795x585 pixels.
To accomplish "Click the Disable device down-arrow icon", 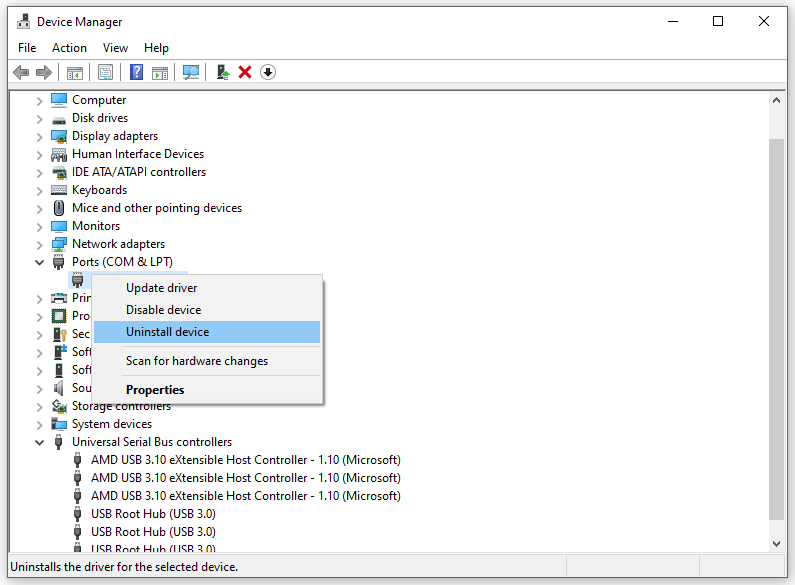I will point(268,72).
